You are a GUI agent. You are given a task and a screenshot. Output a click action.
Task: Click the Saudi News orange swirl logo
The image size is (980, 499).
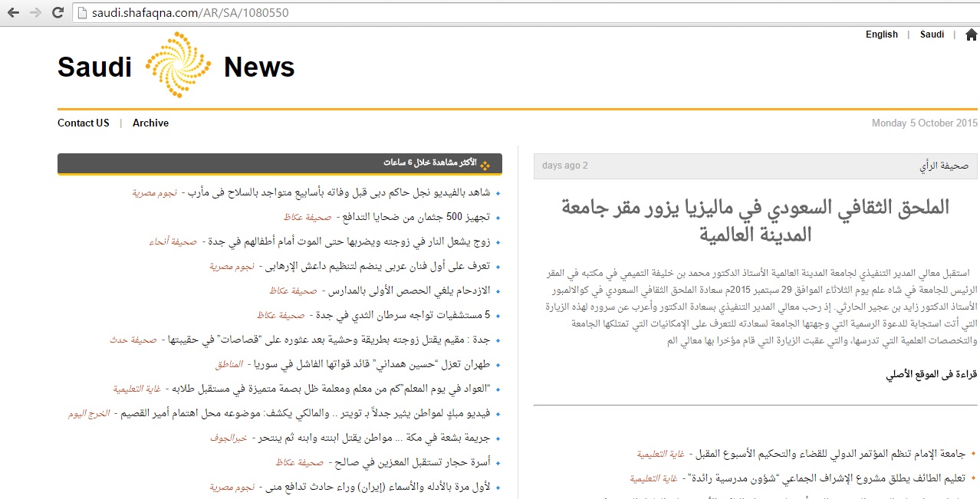click(x=177, y=65)
